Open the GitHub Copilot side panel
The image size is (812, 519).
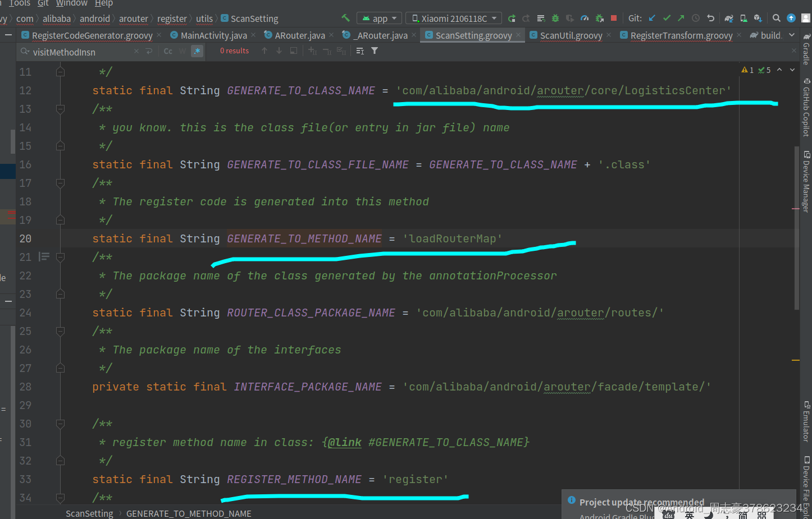[x=806, y=107]
